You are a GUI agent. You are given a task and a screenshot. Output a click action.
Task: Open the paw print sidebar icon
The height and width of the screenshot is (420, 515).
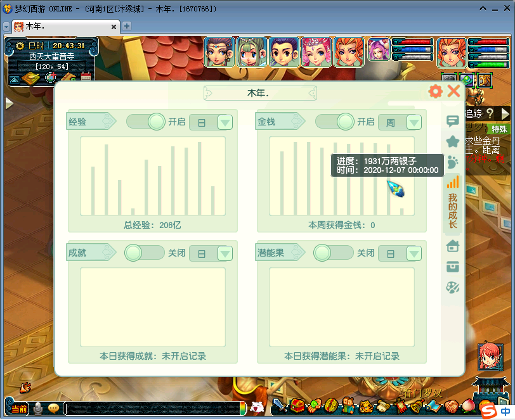pyautogui.click(x=453, y=162)
